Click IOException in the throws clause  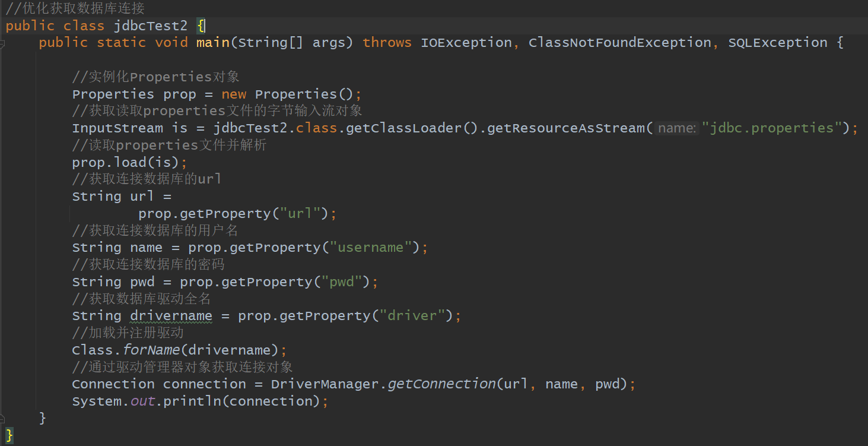pyautogui.click(x=466, y=43)
